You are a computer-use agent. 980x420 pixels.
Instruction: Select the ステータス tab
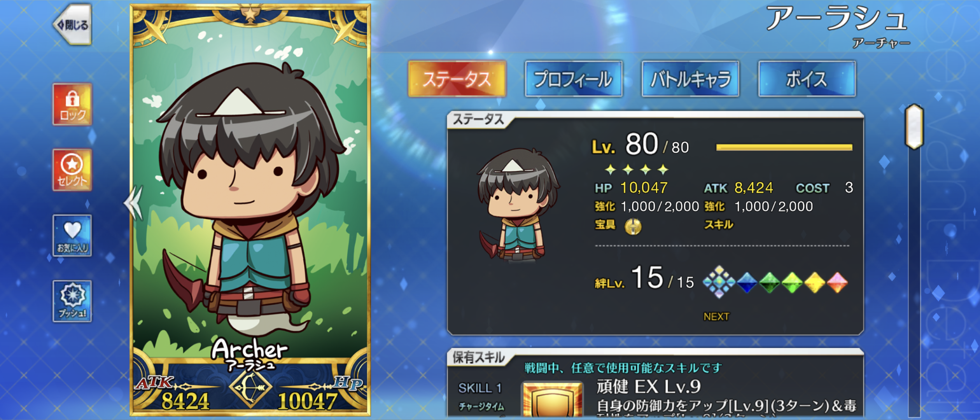pos(457,79)
